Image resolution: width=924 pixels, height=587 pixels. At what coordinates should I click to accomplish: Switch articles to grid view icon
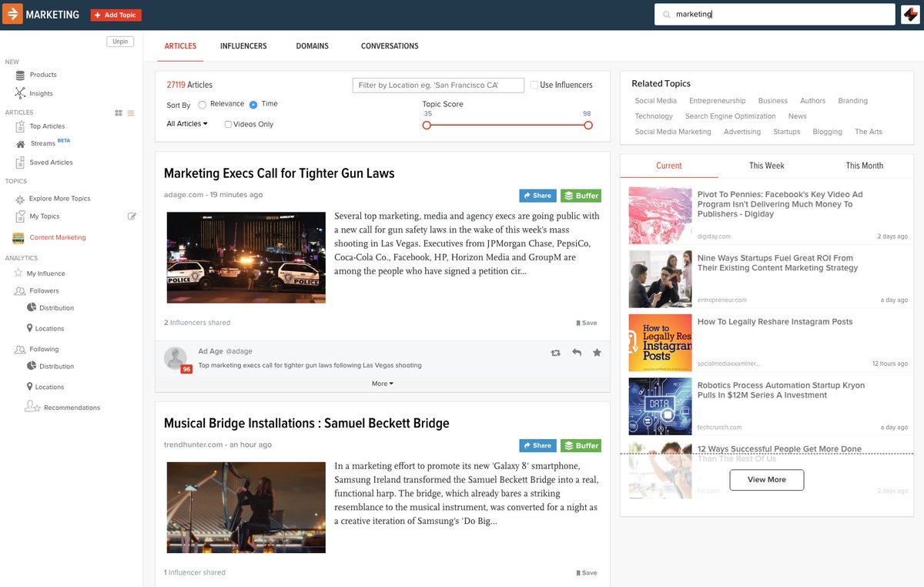click(119, 113)
